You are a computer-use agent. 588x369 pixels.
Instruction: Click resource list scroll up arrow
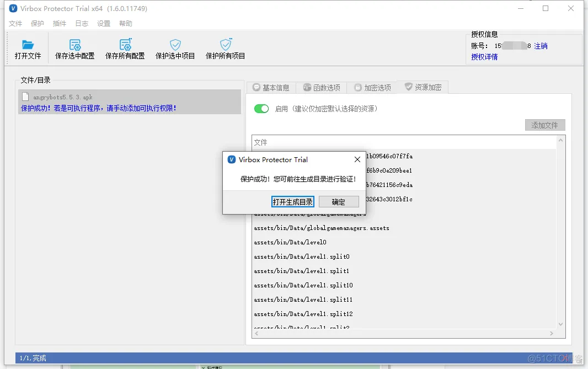560,140
